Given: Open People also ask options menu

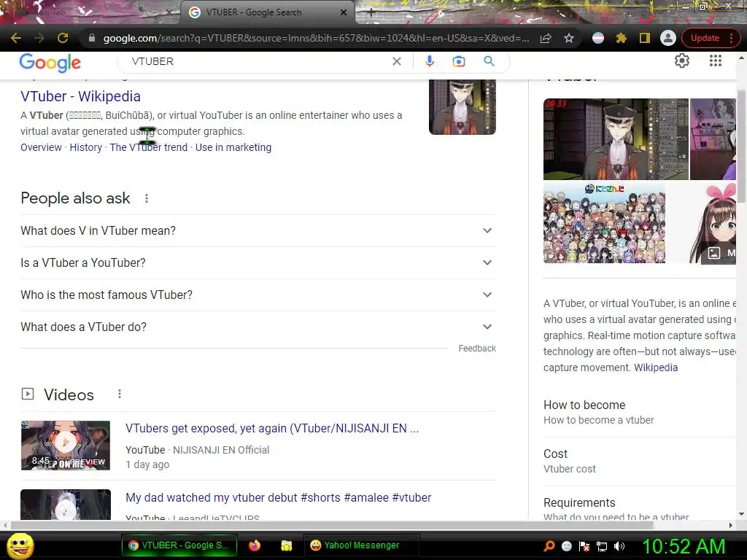Looking at the screenshot, I should pos(147,198).
